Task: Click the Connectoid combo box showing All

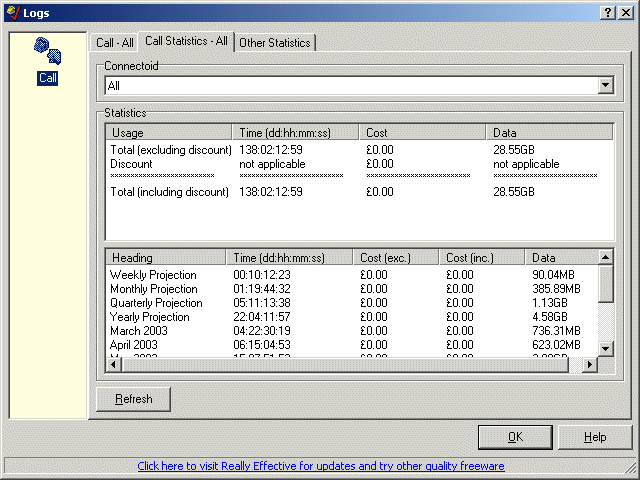Action: coord(359,85)
